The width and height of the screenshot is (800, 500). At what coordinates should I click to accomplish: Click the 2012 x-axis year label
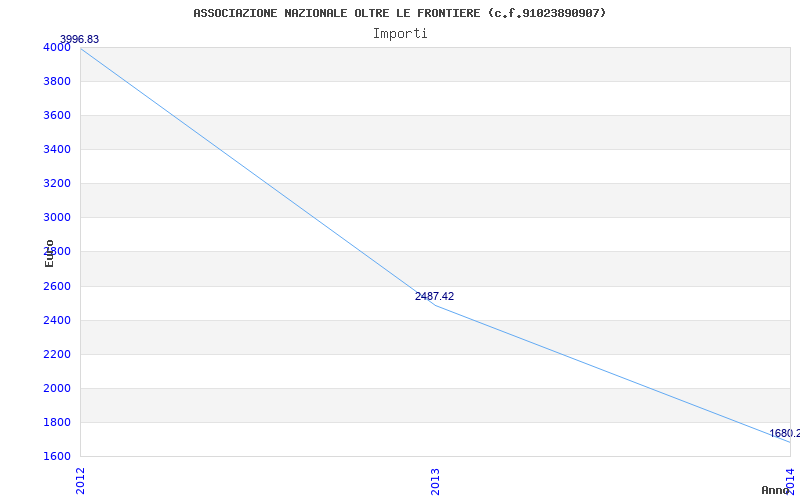click(x=80, y=481)
